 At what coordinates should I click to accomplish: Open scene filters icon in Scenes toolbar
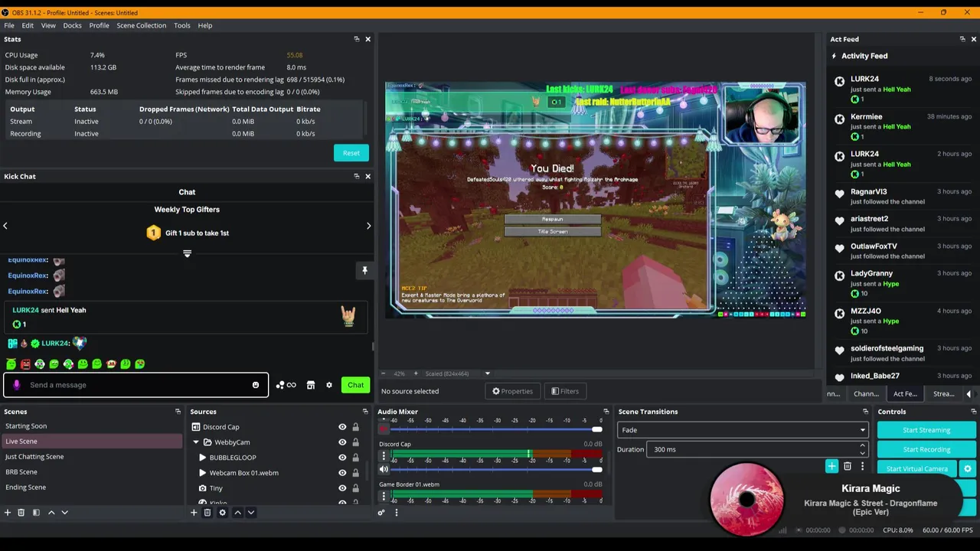pyautogui.click(x=36, y=512)
